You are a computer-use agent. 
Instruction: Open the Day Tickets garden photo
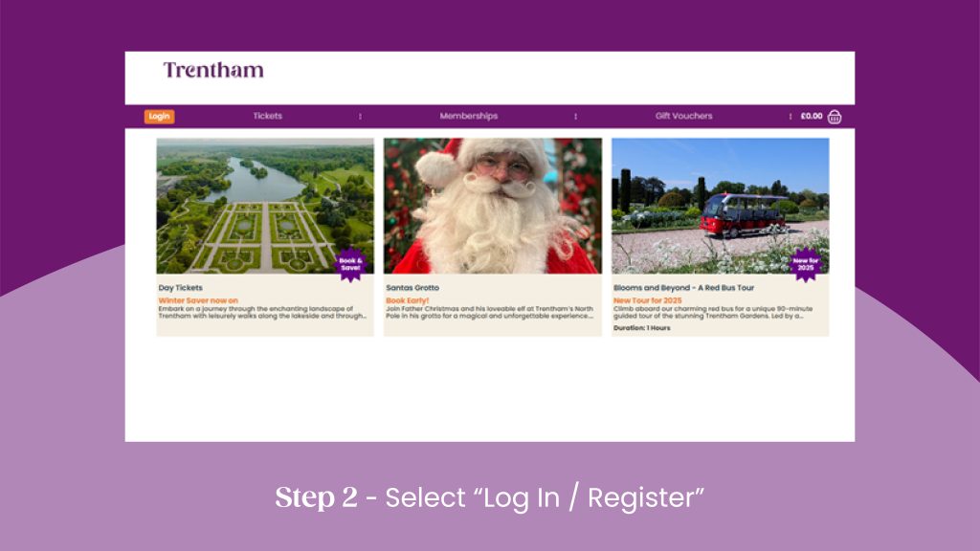(x=265, y=206)
